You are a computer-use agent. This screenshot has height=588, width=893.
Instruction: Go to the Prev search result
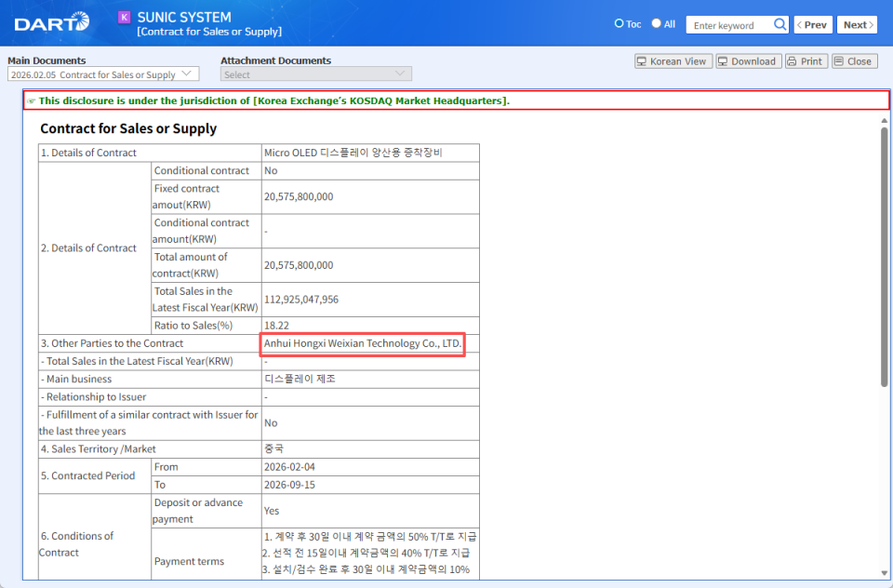point(813,25)
